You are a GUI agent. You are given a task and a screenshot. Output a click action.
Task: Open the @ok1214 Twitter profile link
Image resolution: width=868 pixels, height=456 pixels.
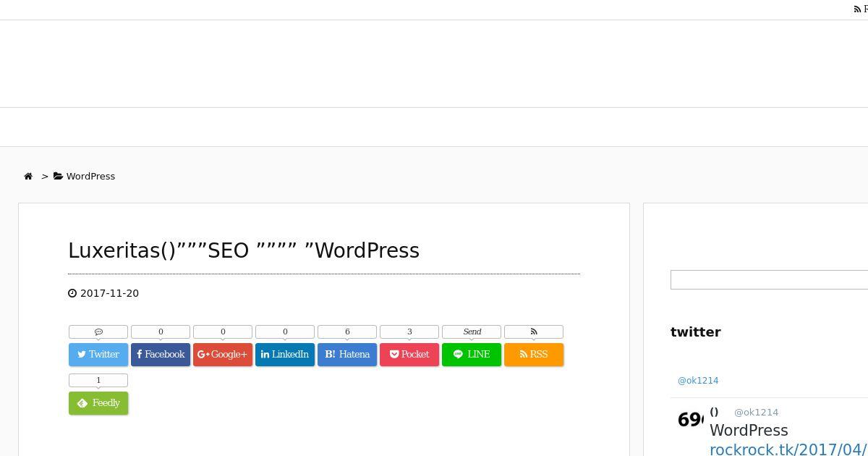[698, 380]
